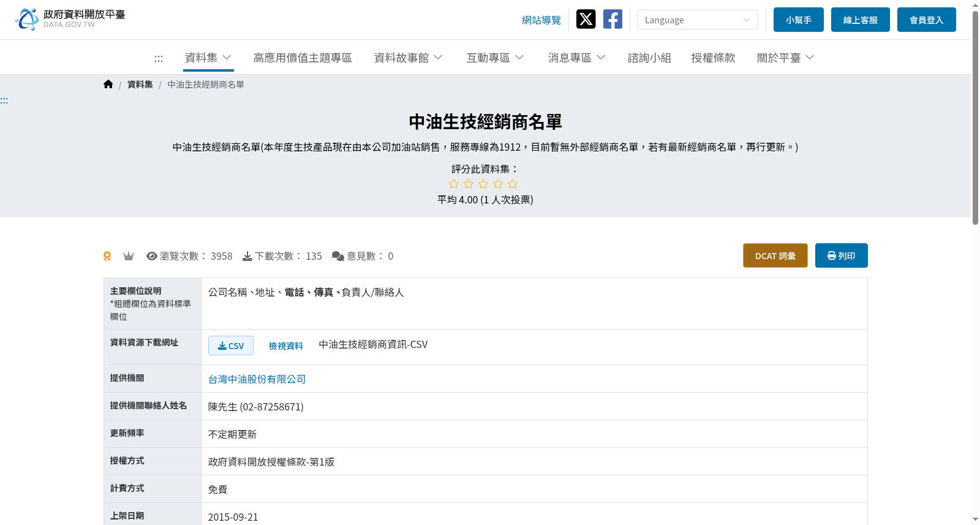
Task: Click the text 中油生技經銷商資訊-CSV
Action: point(373,344)
